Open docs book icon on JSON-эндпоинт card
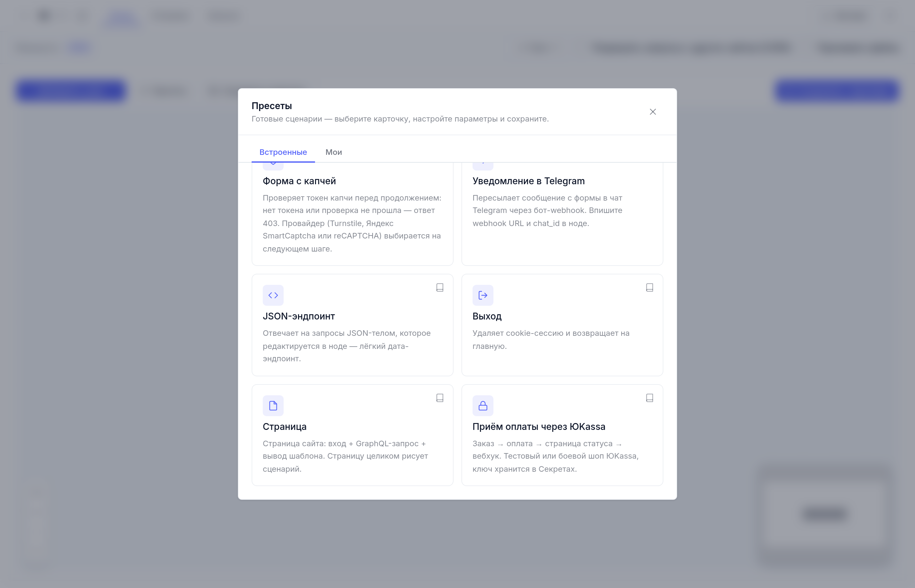 (x=440, y=287)
